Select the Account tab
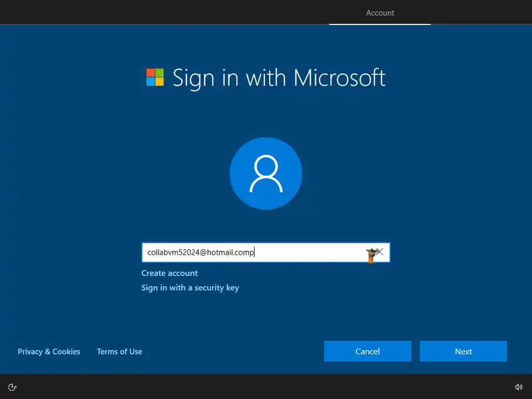This screenshot has height=399, width=532. click(x=380, y=13)
